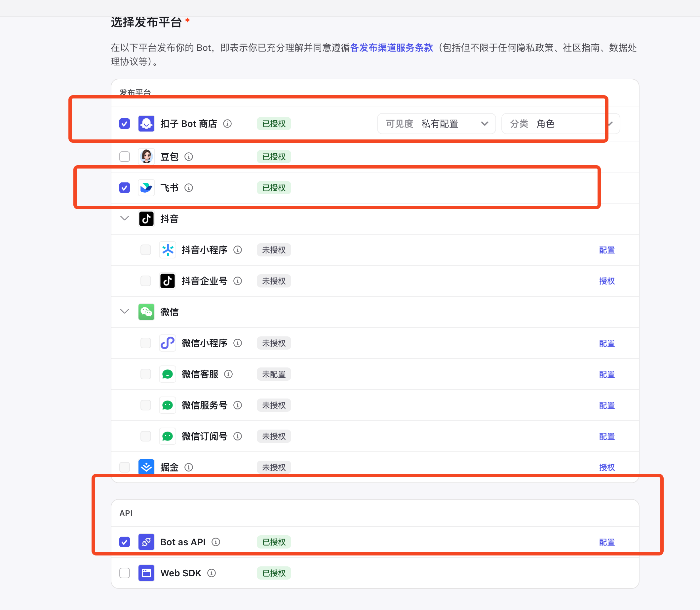The width and height of the screenshot is (700, 610).
Task: Click the 抖音小程序 icon
Action: (x=168, y=250)
